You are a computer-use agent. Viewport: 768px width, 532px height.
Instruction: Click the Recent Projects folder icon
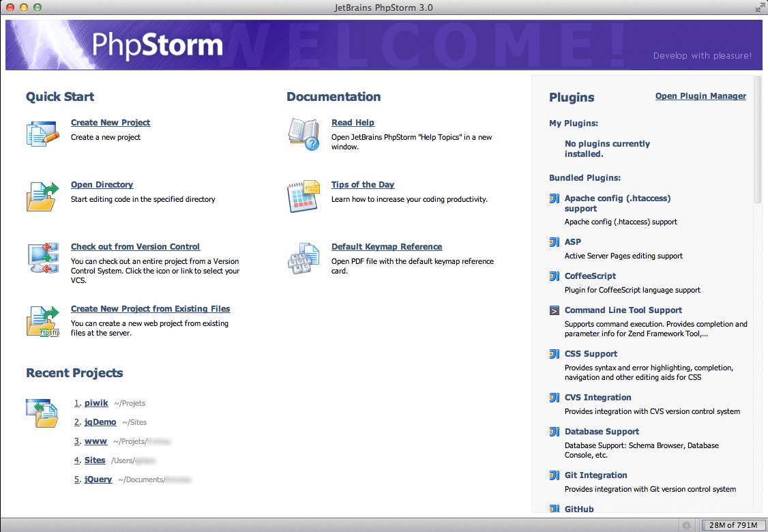42,413
